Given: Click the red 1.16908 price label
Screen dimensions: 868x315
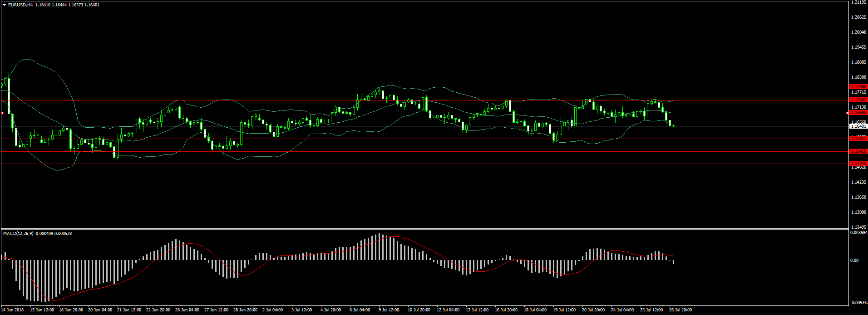Looking at the screenshot, I should pos(858,113).
